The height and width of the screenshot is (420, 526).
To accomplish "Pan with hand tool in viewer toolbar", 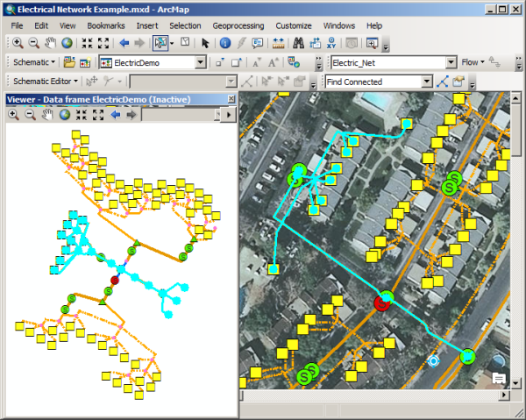I will click(47, 115).
